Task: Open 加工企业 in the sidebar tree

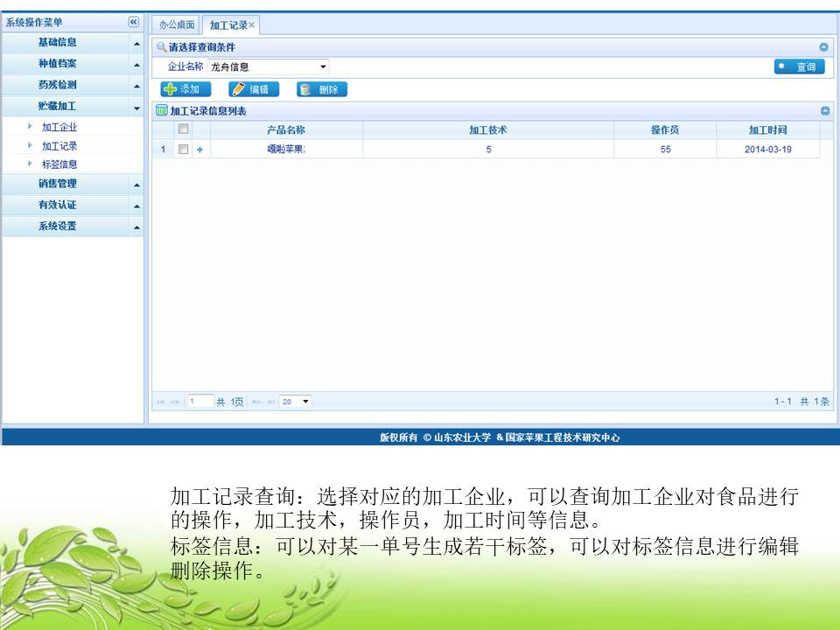Action: click(59, 127)
